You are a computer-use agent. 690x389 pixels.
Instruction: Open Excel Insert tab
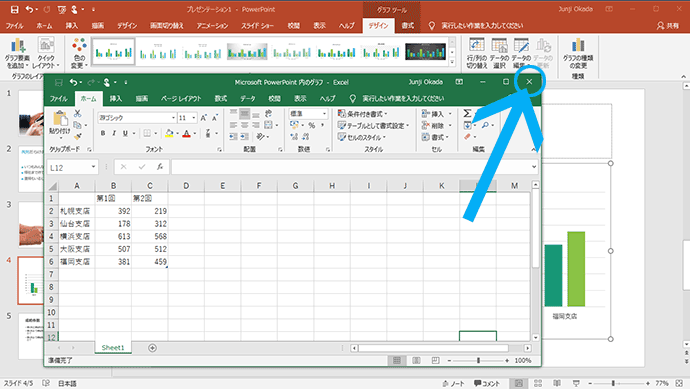pos(116,99)
